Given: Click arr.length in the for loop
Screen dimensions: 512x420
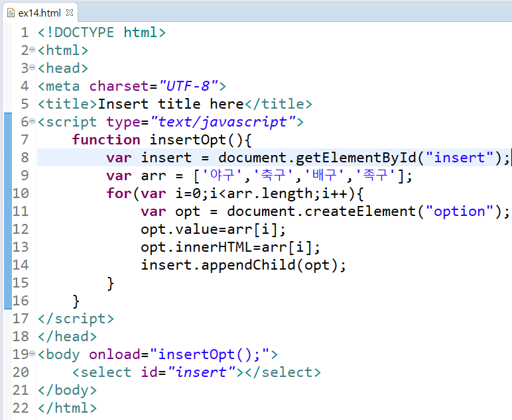Looking at the screenshot, I should point(270,193).
